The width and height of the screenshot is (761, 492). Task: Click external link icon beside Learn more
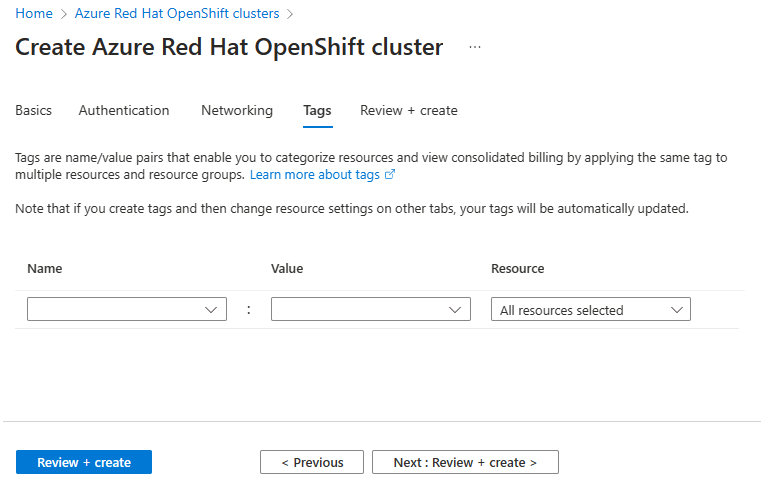pyautogui.click(x=390, y=174)
